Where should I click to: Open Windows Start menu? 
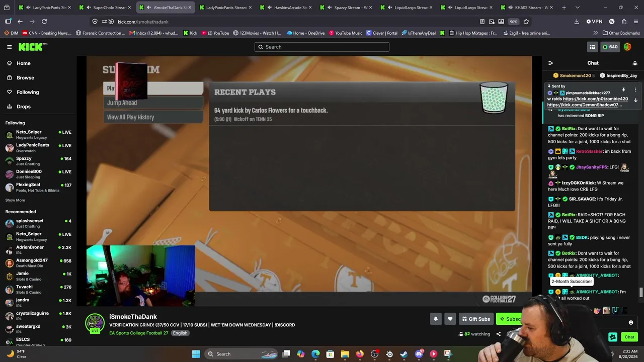tap(196, 354)
